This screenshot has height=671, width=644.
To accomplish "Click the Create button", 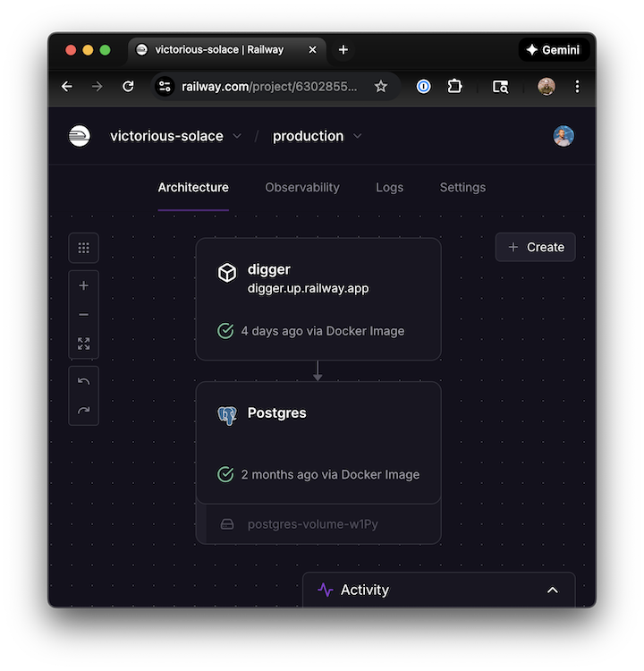I will click(535, 247).
